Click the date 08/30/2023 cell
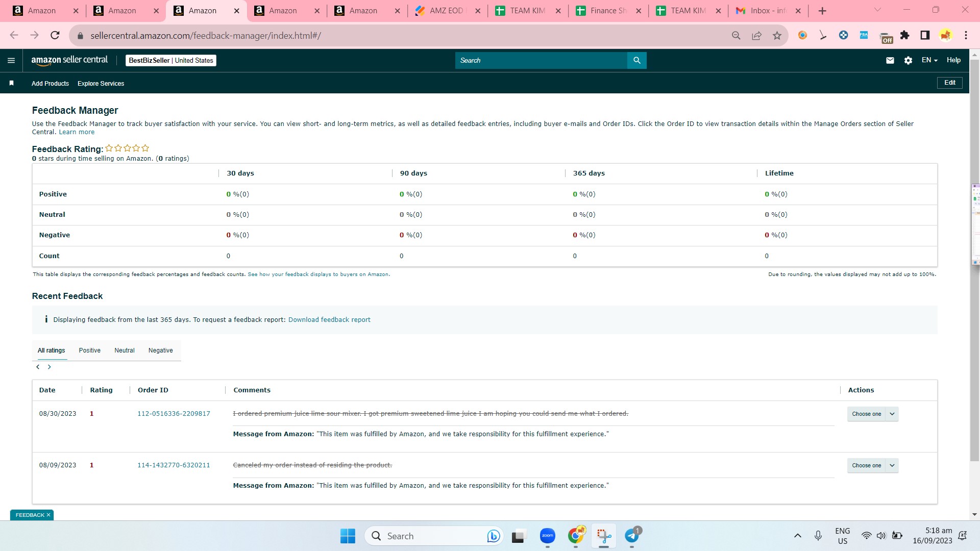Screen dimensions: 980x551 [x=58, y=414]
